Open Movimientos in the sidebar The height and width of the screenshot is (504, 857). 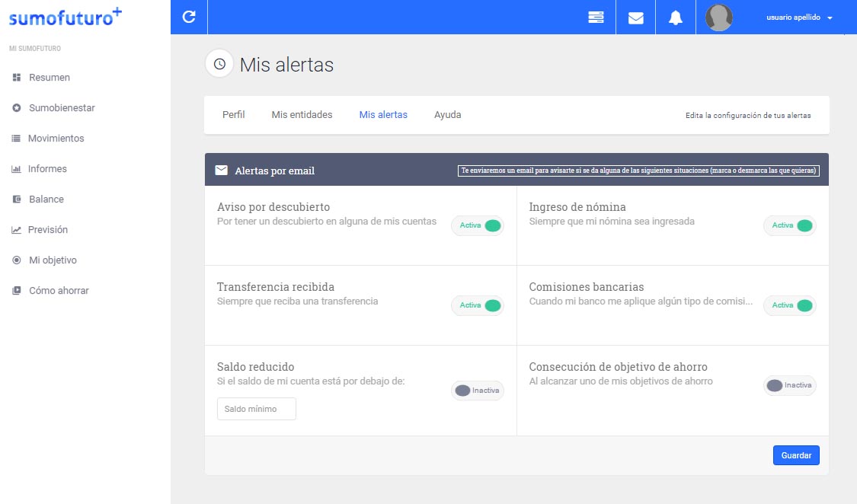56,139
